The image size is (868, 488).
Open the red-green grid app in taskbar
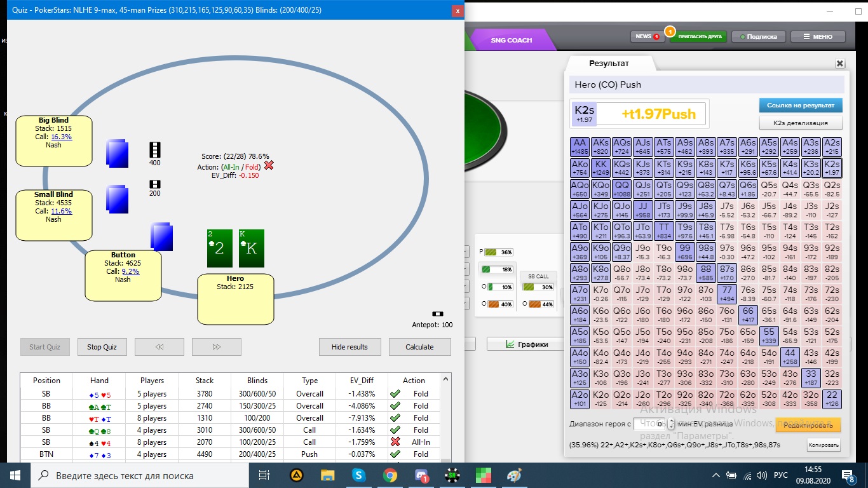click(x=484, y=475)
